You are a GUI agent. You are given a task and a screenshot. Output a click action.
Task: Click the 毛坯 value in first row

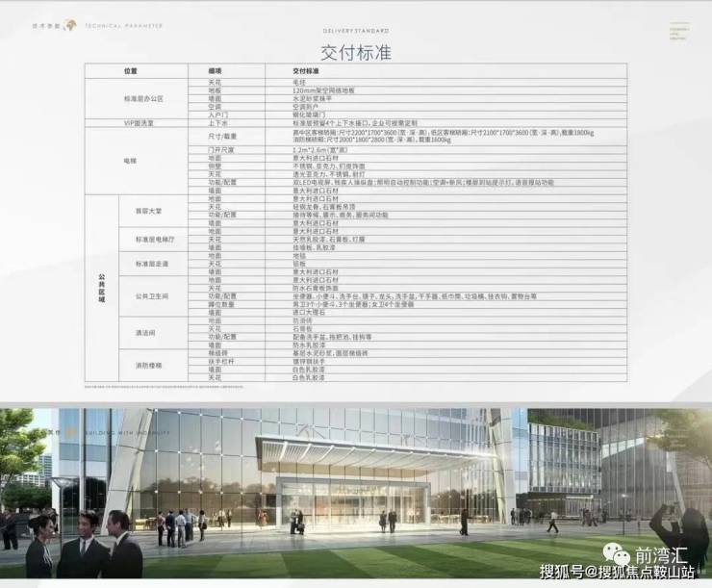click(299, 83)
